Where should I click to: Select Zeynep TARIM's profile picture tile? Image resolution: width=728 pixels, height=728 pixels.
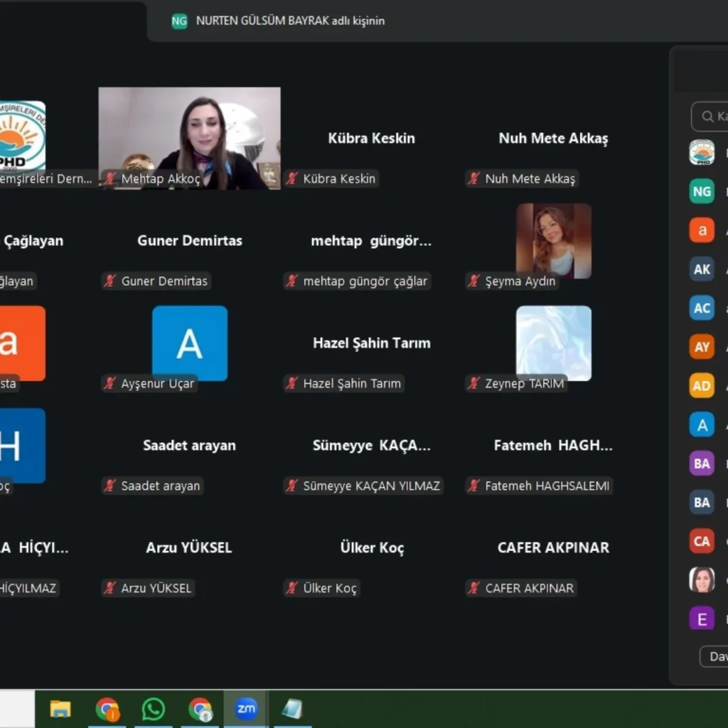553,343
